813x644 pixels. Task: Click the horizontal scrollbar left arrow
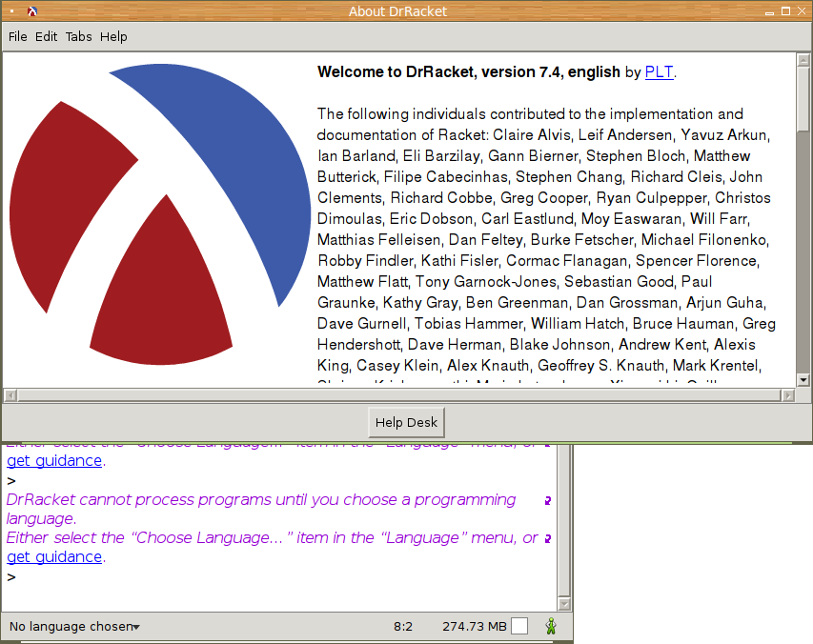point(10,395)
